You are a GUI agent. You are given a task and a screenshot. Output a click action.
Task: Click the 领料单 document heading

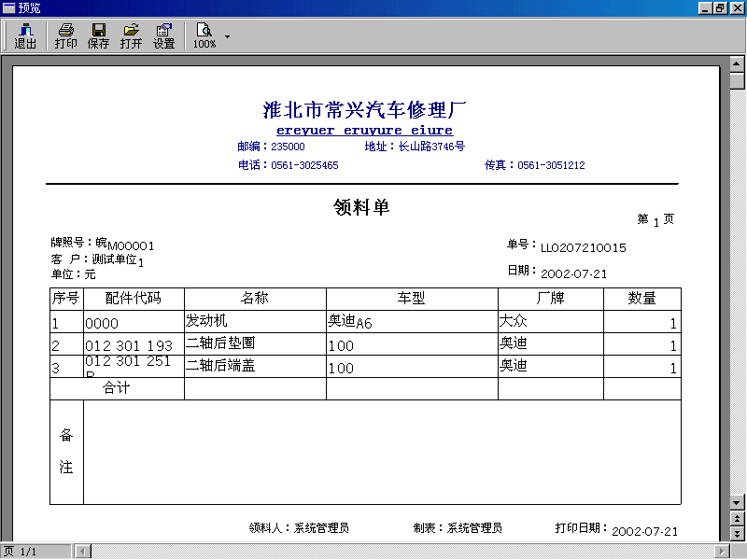pos(361,207)
